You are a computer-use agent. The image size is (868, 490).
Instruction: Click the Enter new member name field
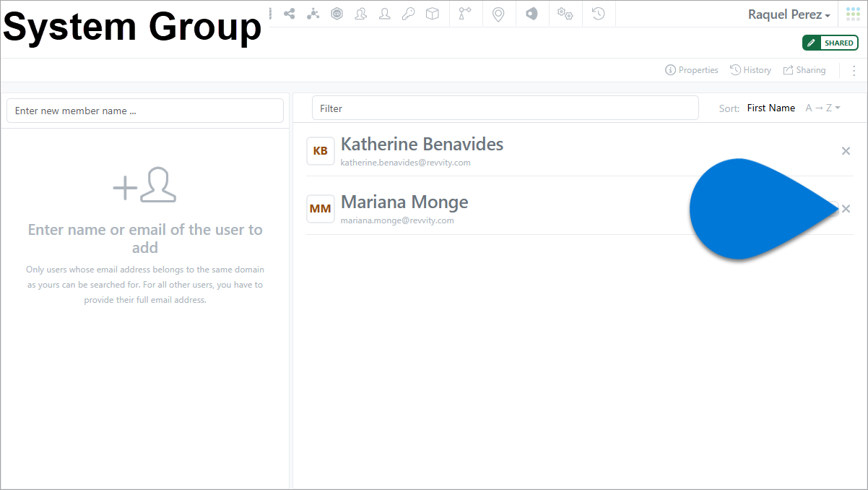[145, 111]
